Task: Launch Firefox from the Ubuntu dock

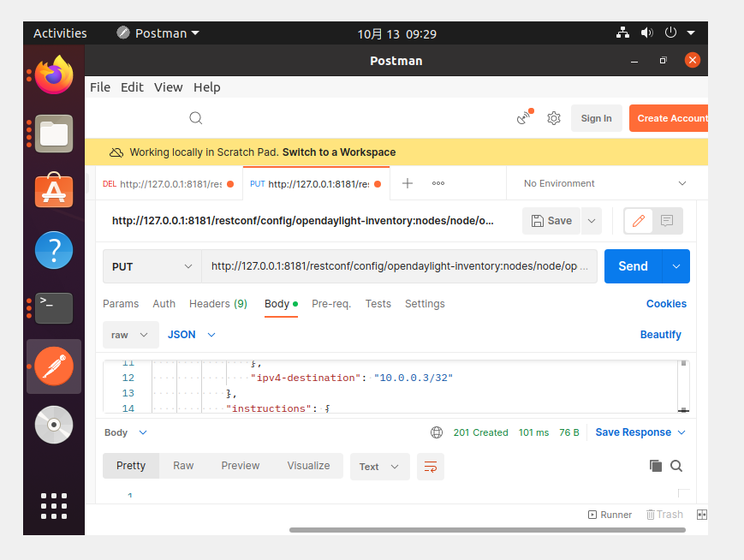Action: 54,74
